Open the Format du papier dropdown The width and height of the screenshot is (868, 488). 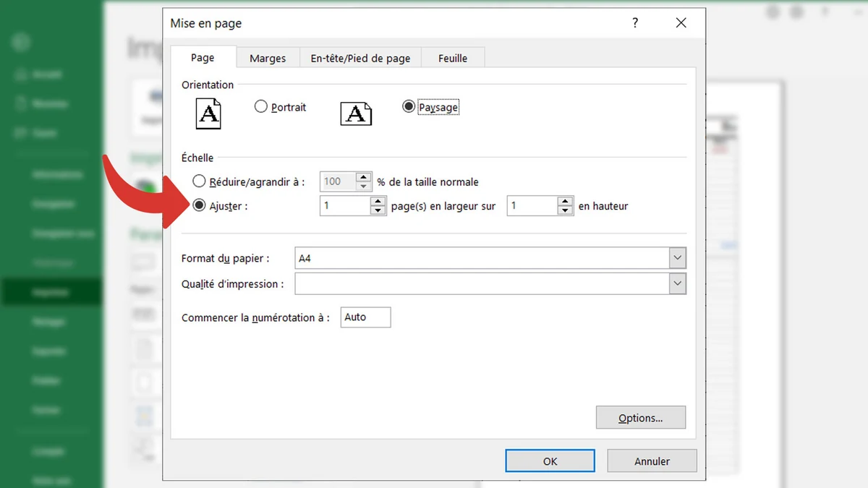coord(678,257)
